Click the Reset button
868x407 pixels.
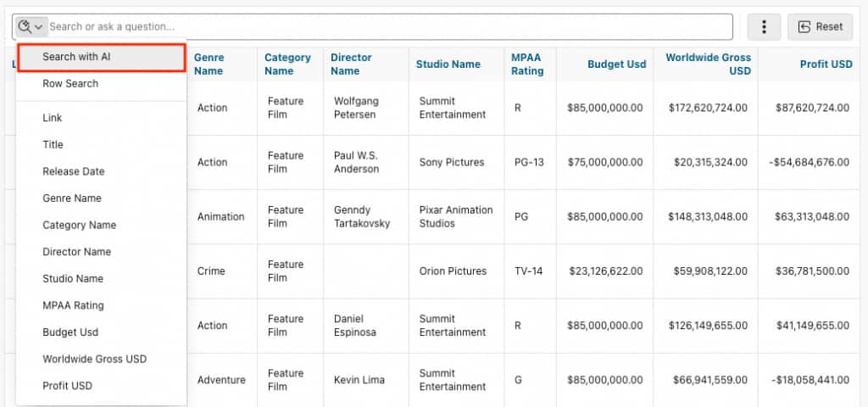[x=820, y=27]
